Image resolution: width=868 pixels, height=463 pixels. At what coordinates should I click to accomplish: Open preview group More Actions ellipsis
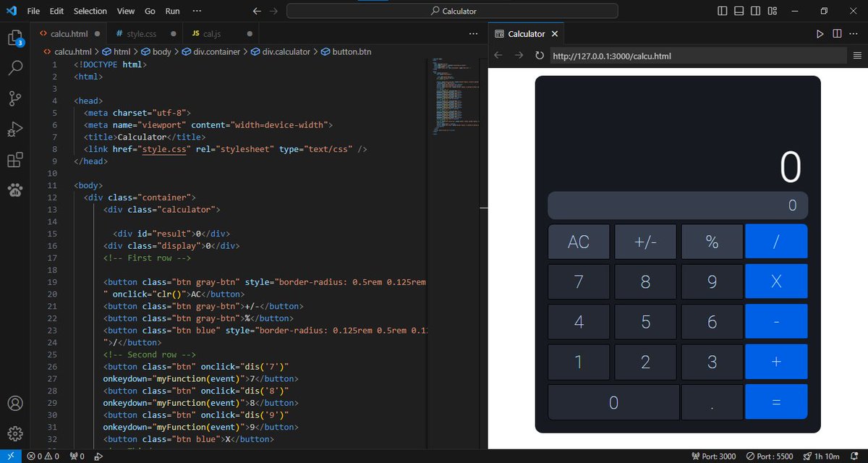click(x=854, y=33)
